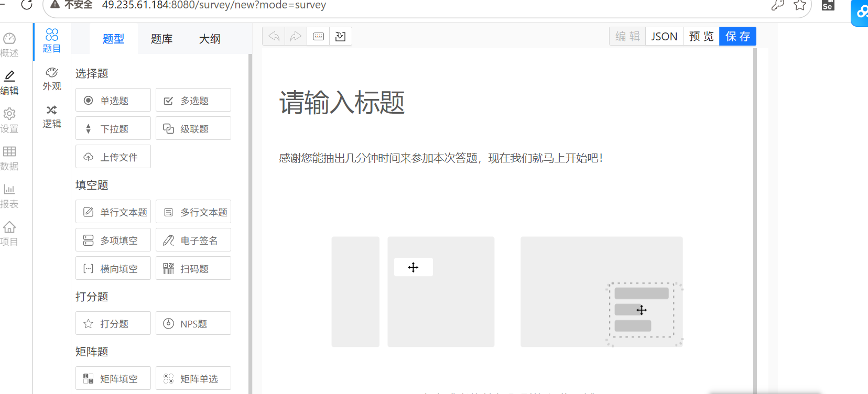This screenshot has width=868, height=394.
Task: Switch to 编辑 mode in top bar
Action: click(x=627, y=36)
